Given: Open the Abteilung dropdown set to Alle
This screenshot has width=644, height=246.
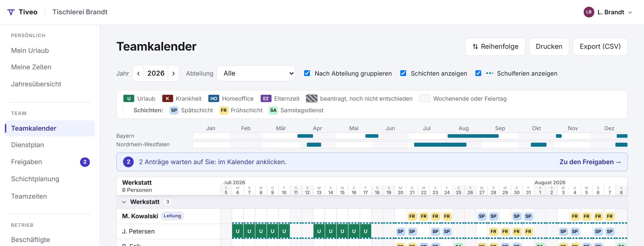Looking at the screenshot, I should pyautogui.click(x=256, y=73).
